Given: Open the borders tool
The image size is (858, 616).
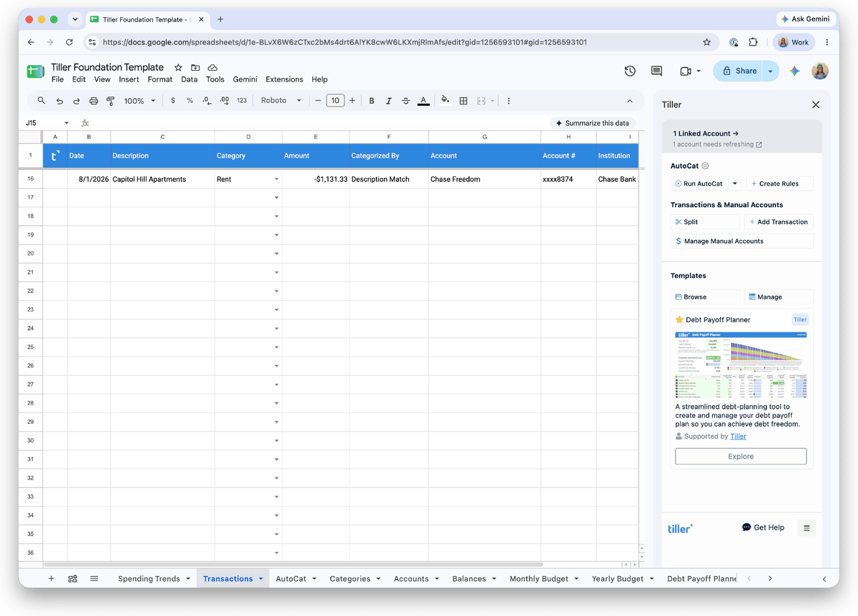Looking at the screenshot, I should 463,101.
